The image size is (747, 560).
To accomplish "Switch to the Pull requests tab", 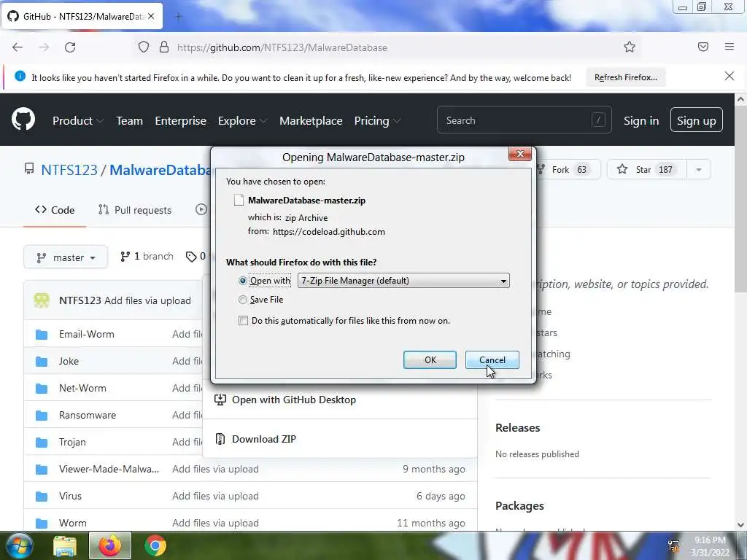I will 135,210.
